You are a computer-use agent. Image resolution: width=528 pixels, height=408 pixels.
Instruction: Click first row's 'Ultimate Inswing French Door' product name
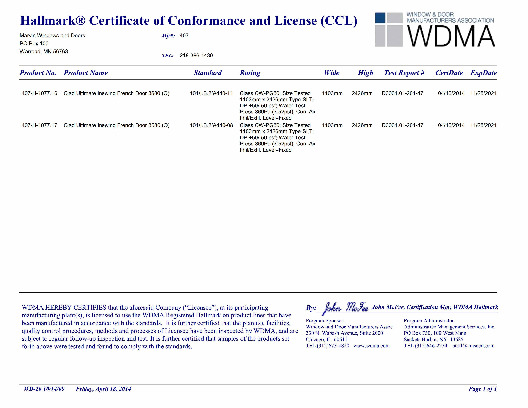click(117, 93)
